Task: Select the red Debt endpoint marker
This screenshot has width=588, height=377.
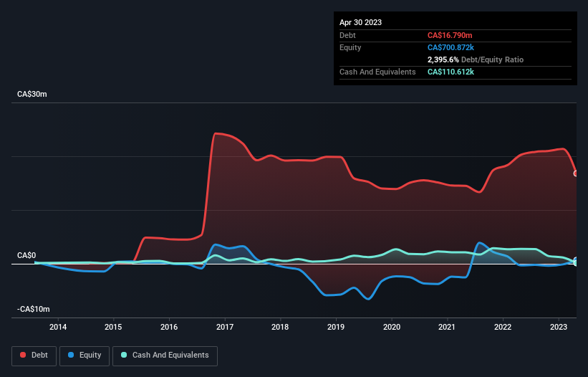Action: coord(576,173)
